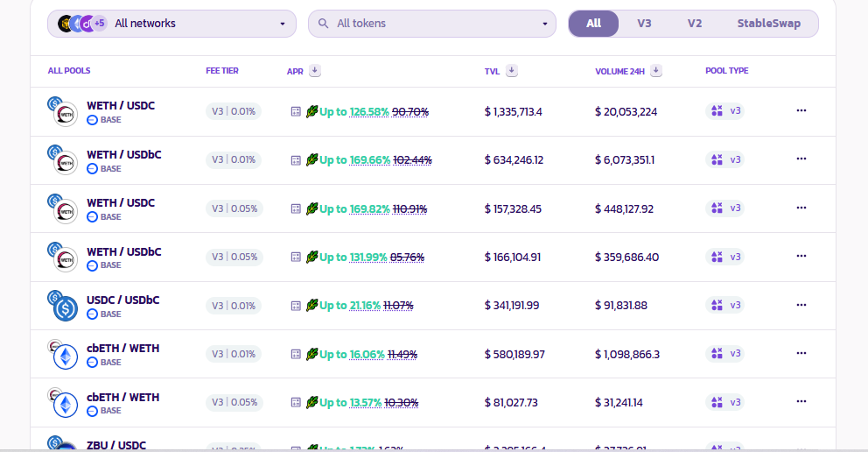Click the v3 pool type badge for $91,831.88 volume row
The width and height of the screenshot is (868, 452).
725,305
